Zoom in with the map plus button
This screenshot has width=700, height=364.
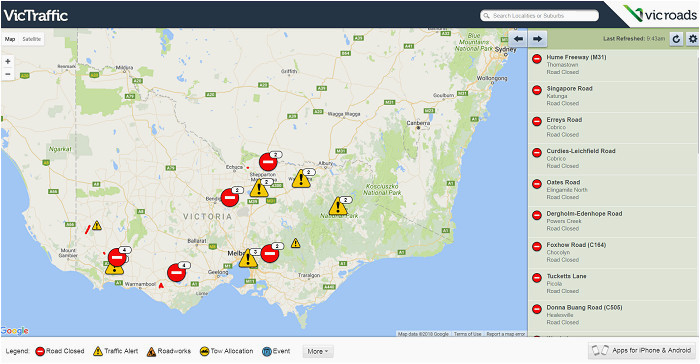pos(8,62)
